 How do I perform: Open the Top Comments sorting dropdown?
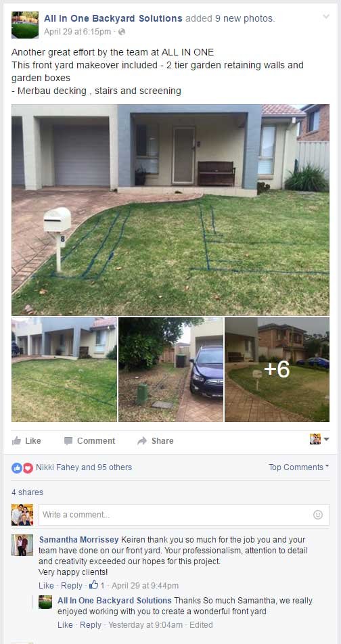(298, 467)
